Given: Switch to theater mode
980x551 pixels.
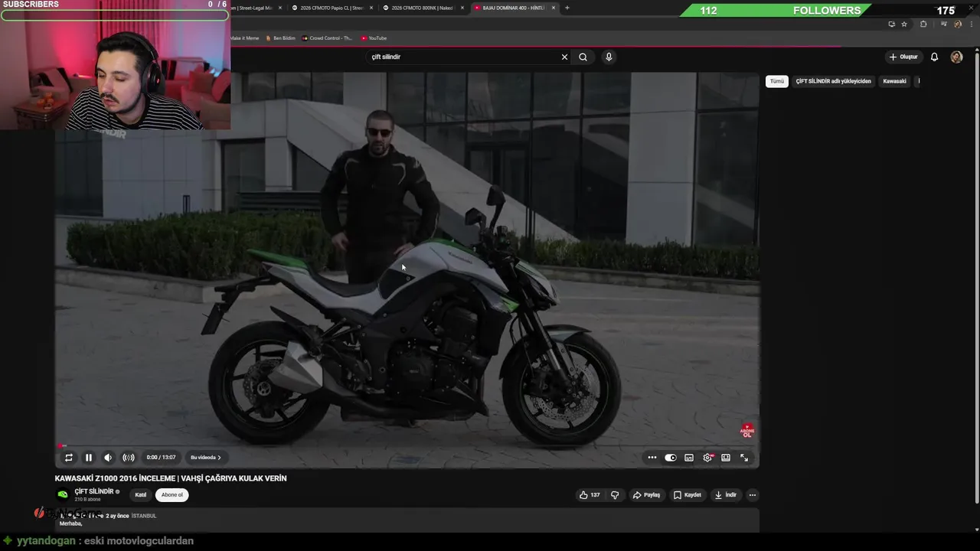Looking at the screenshot, I should point(726,458).
